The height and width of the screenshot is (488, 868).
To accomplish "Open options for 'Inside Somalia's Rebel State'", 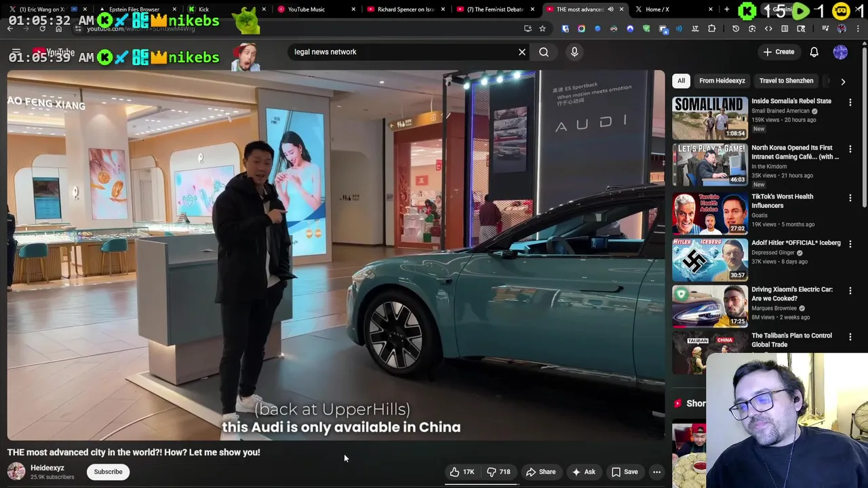I will tap(850, 102).
